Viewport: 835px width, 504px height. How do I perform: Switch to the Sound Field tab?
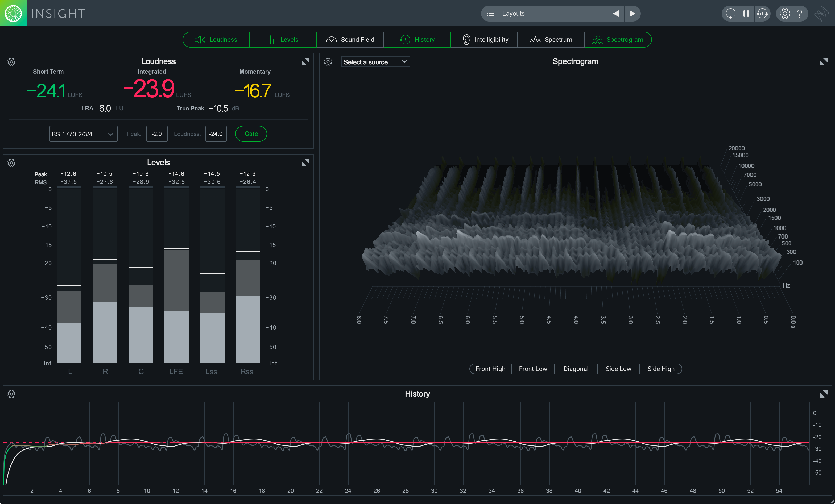[350, 39]
